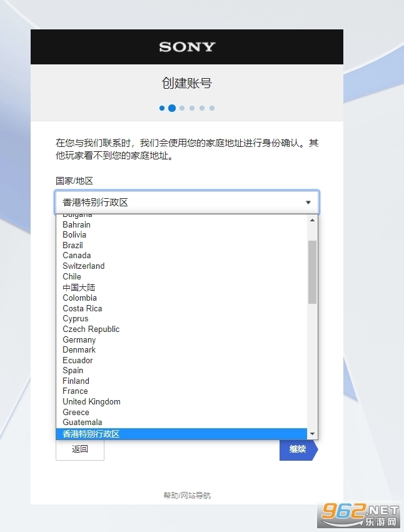404x532 pixels.
Task: Click the SONY logo in header
Action: (x=187, y=47)
